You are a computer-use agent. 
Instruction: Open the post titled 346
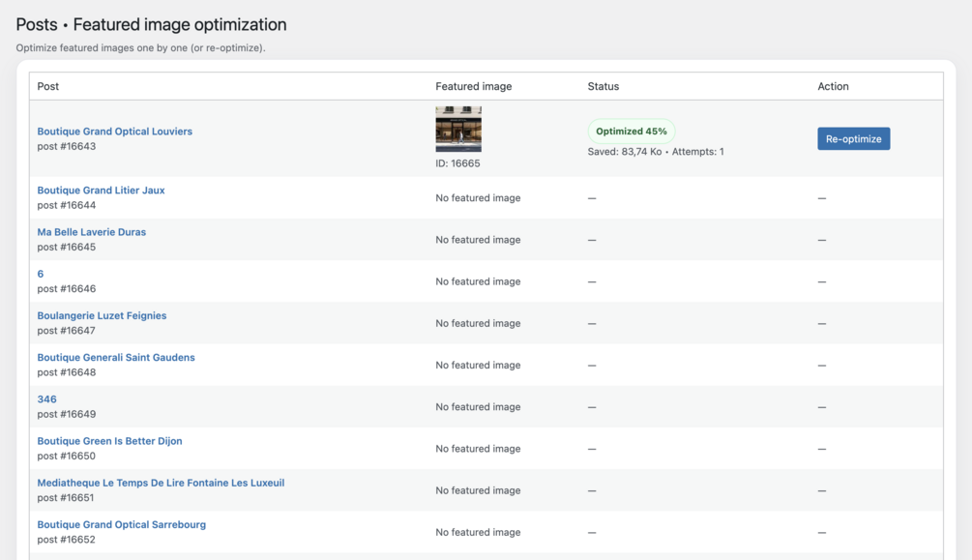46,399
